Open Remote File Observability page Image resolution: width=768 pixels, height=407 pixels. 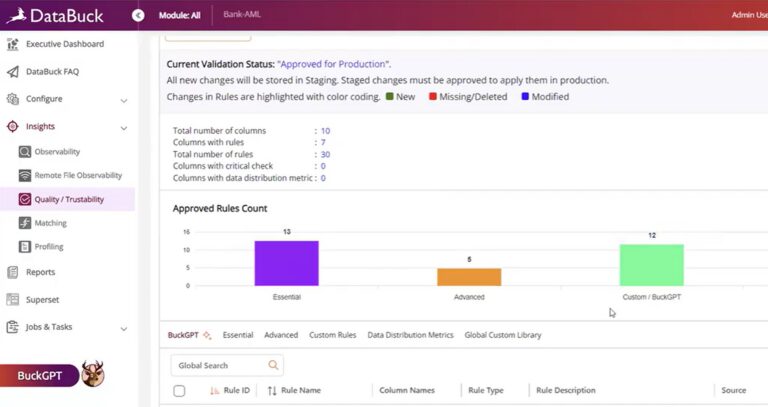click(x=78, y=175)
